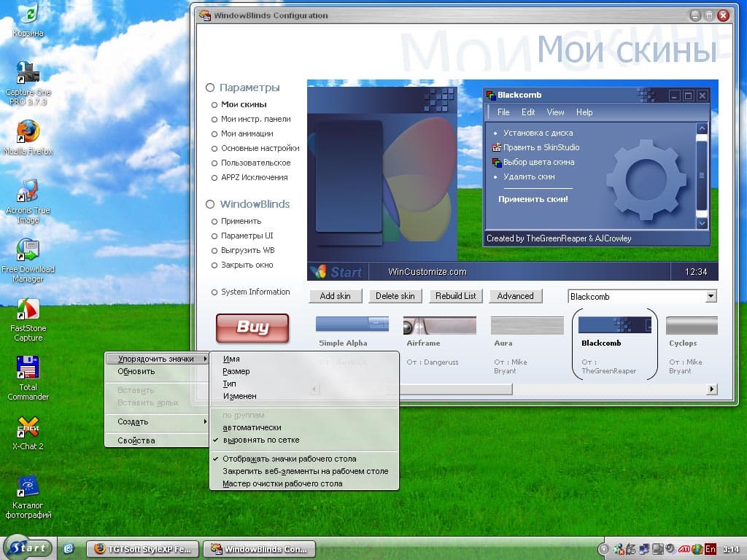
Task: Open Help menu in Blackcomb preview
Action: [584, 112]
